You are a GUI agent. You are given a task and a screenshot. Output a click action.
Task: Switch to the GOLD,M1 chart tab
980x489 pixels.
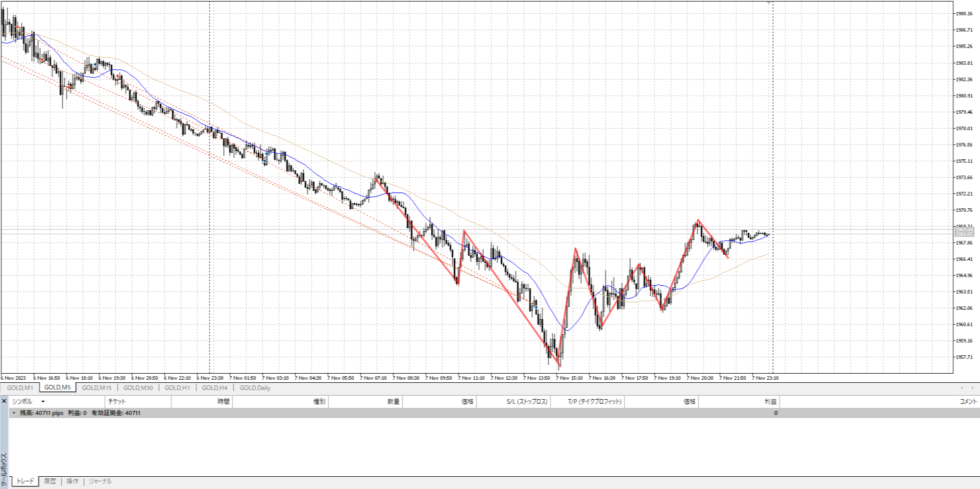[20, 388]
